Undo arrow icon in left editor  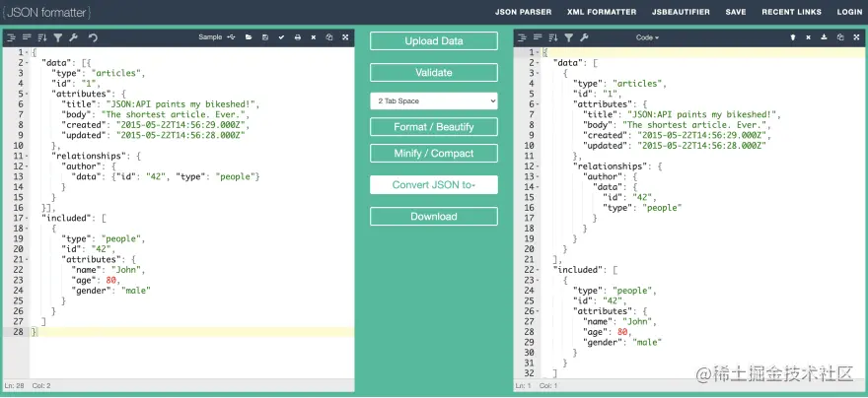(x=93, y=37)
